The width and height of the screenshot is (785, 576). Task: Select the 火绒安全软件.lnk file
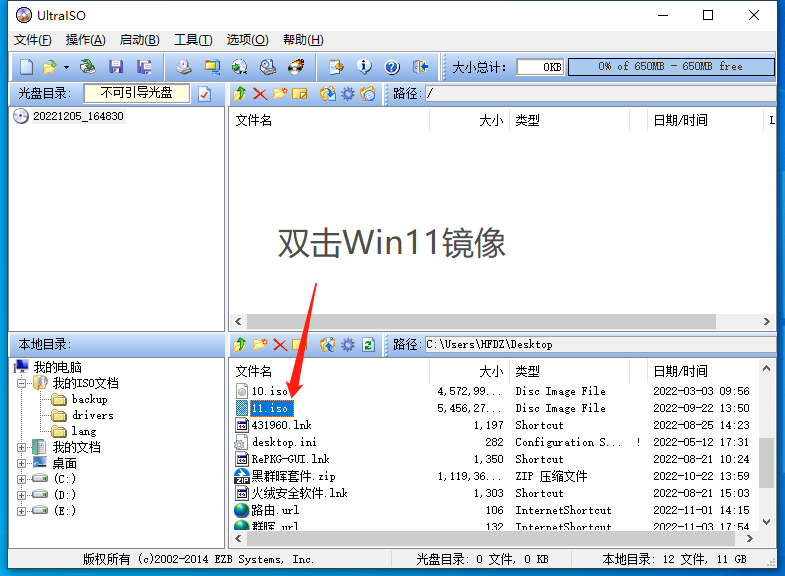coord(299,493)
